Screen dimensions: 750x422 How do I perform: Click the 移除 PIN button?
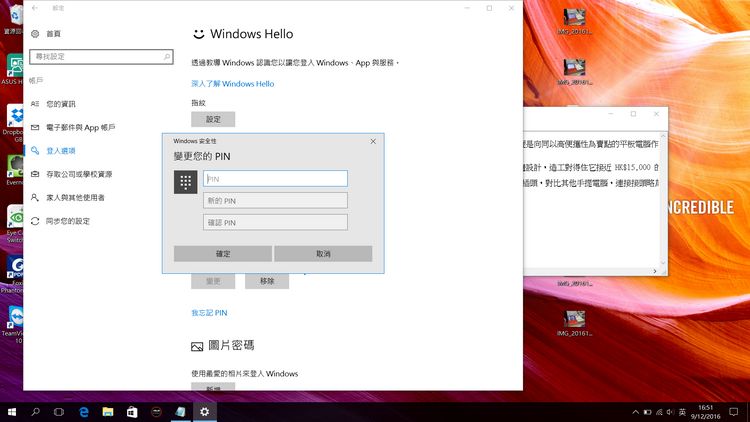point(267,281)
